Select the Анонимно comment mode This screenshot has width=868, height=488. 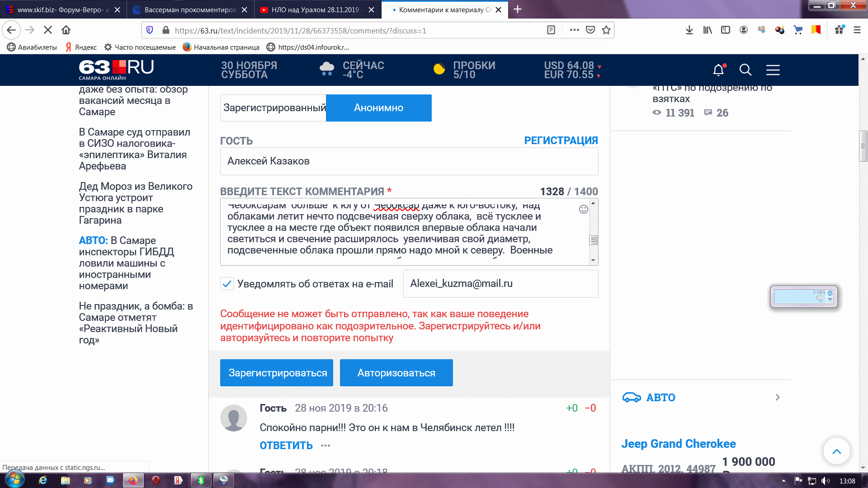pyautogui.click(x=378, y=108)
